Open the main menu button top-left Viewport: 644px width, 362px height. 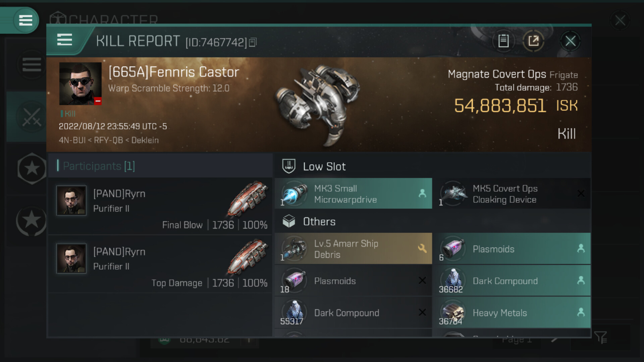pos(25,20)
